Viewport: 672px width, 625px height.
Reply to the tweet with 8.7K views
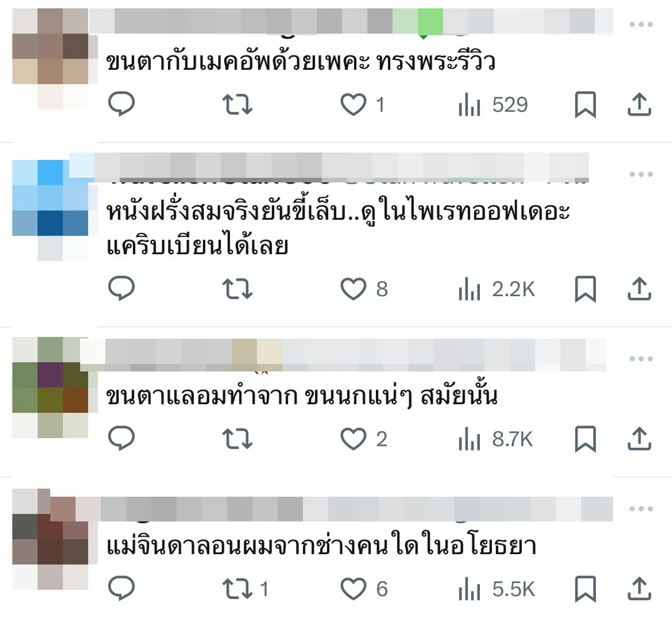121,439
